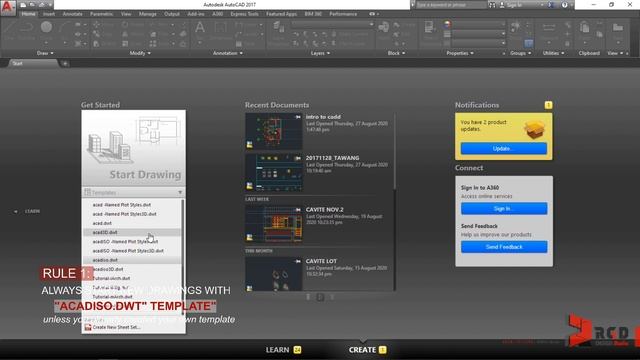The width and height of the screenshot is (640, 360).
Task: Select the acadiso.dwt template
Action: coord(105,260)
